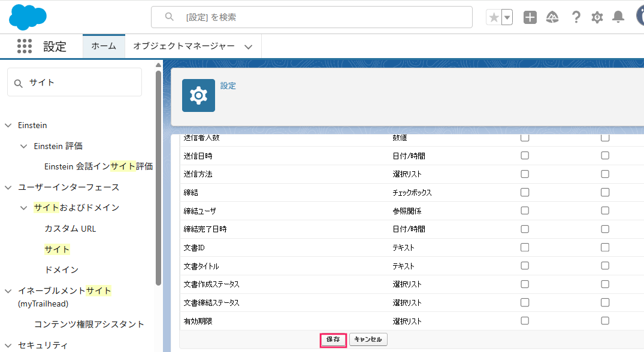The height and width of the screenshot is (352, 644).
Task: Expand the オブジェクトマネージャー tab chevron
Action: [x=248, y=47]
